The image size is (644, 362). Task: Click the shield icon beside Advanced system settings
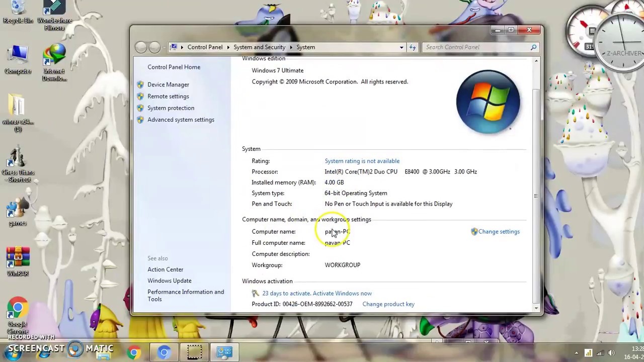coord(140,120)
